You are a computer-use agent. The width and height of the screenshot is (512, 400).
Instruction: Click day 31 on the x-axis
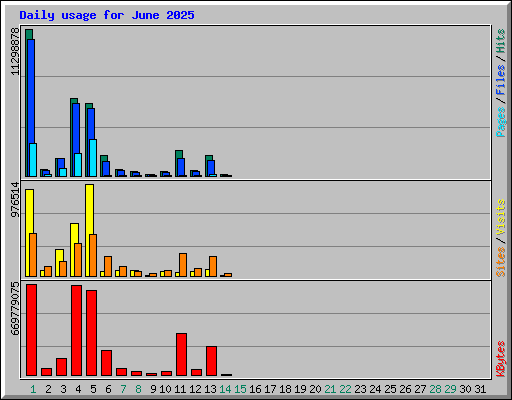[480, 389]
